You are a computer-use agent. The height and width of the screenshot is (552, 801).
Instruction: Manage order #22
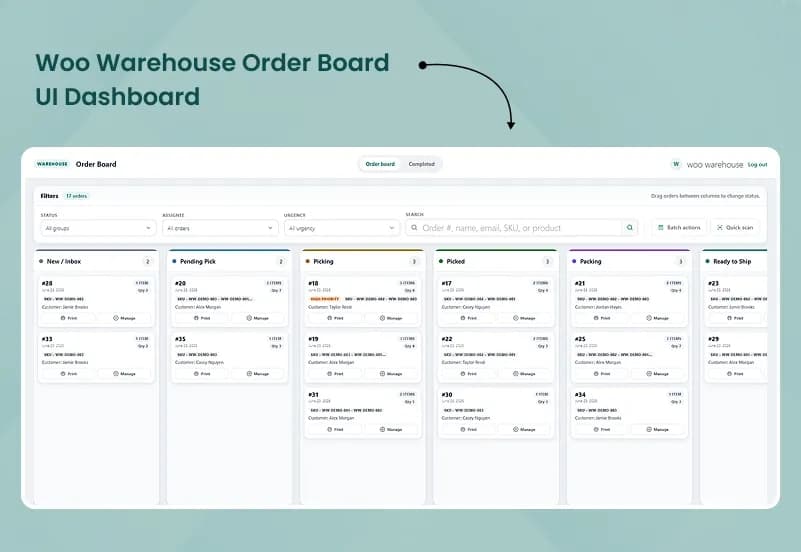click(524, 374)
